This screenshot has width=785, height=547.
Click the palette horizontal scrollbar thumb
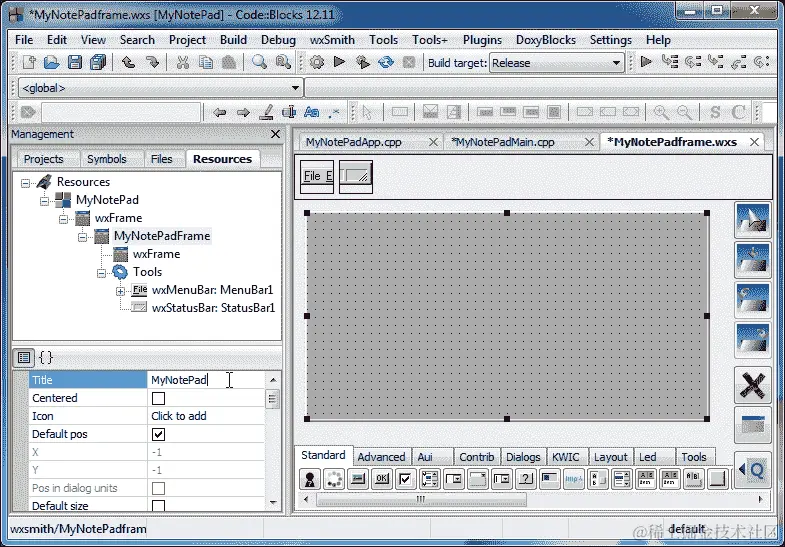tap(421, 499)
